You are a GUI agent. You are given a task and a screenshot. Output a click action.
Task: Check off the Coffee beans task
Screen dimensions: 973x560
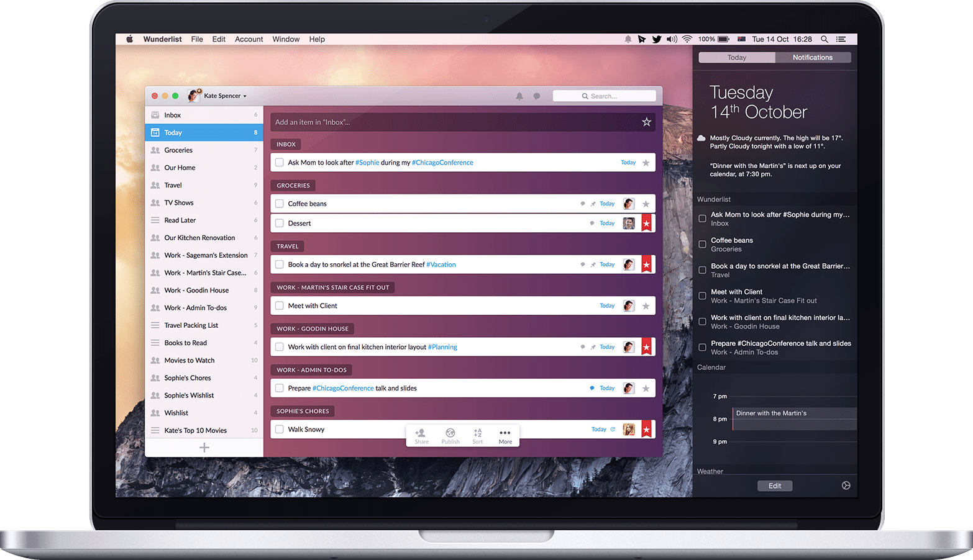pyautogui.click(x=280, y=204)
